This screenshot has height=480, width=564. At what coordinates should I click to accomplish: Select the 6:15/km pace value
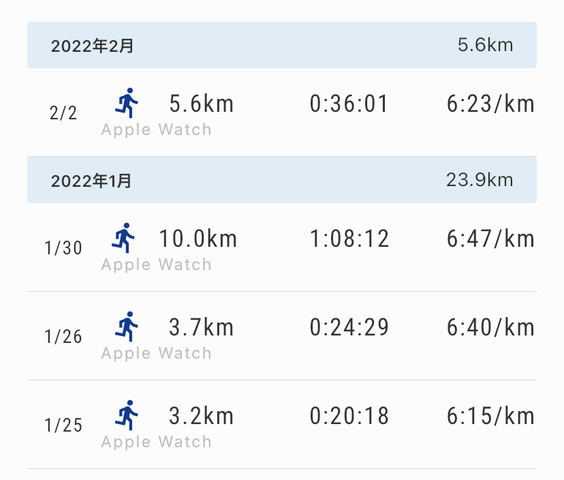coord(490,416)
